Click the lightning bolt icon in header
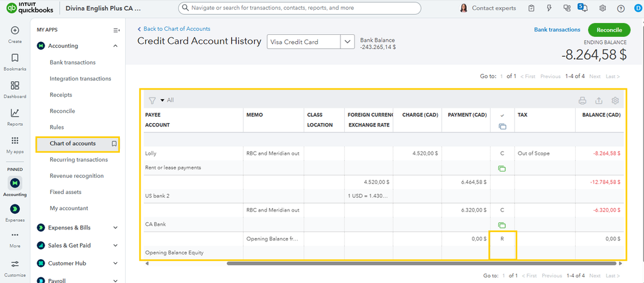The height and width of the screenshot is (283, 644). (x=549, y=8)
